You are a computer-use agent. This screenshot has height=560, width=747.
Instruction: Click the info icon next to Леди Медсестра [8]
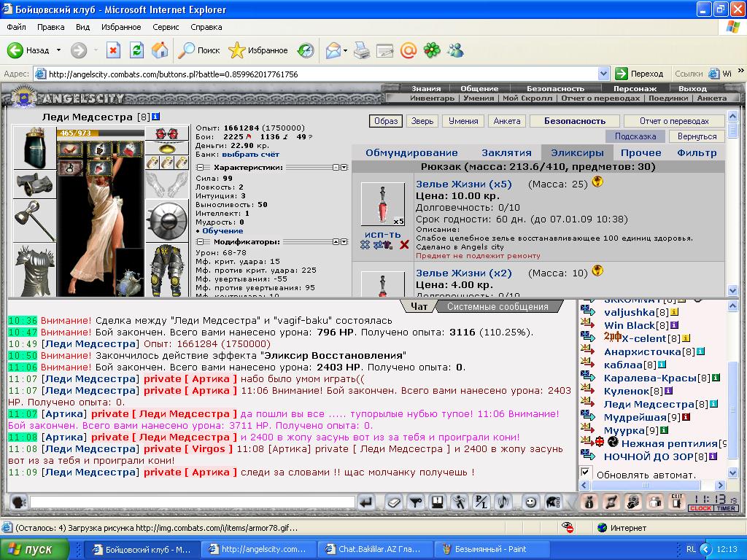(156, 117)
